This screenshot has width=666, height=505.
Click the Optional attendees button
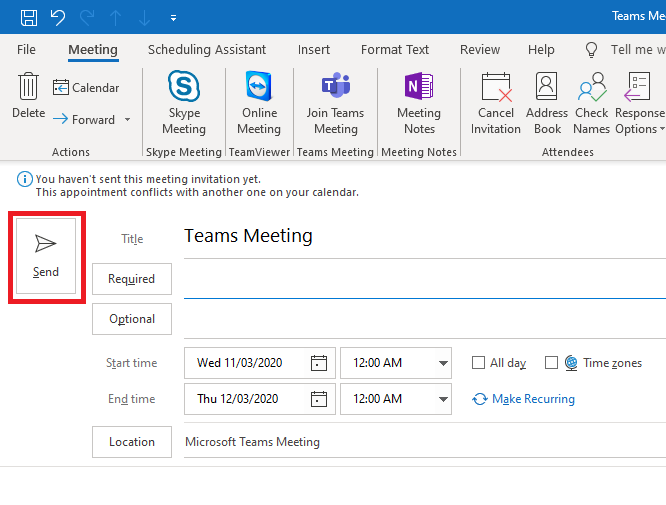(132, 319)
